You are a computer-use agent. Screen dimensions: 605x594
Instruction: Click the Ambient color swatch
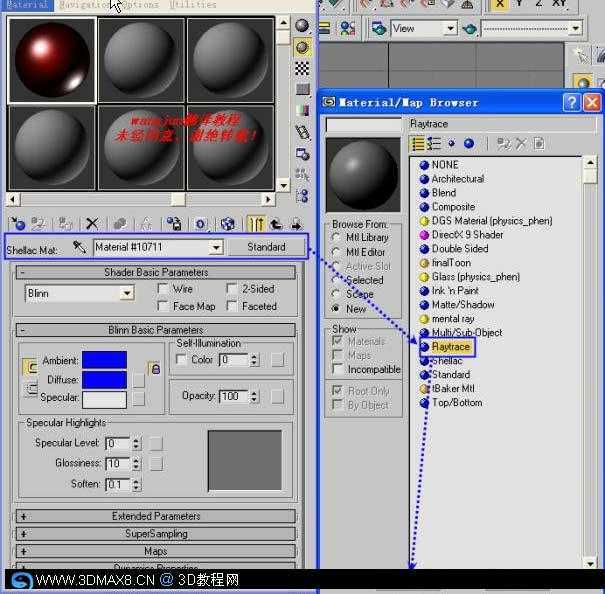coord(104,360)
